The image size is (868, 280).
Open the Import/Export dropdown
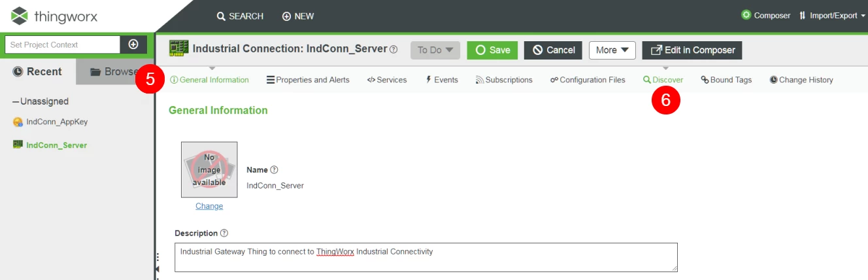[x=832, y=16]
